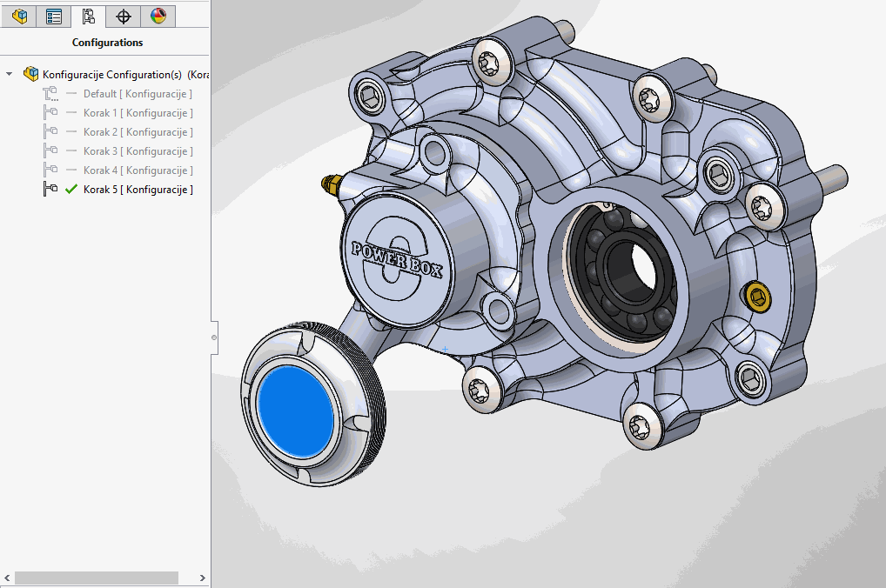Select the Korak 1 configuration
Image resolution: width=886 pixels, height=588 pixels.
click(x=138, y=113)
